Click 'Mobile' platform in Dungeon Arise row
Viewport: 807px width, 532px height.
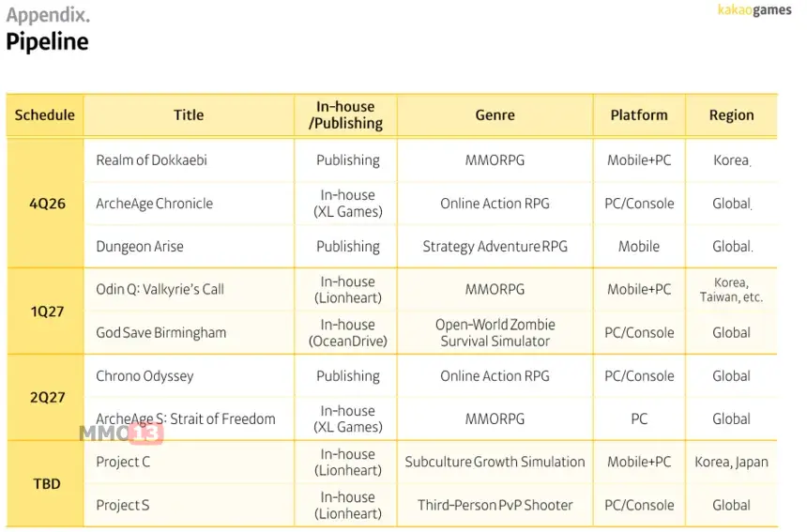point(639,247)
